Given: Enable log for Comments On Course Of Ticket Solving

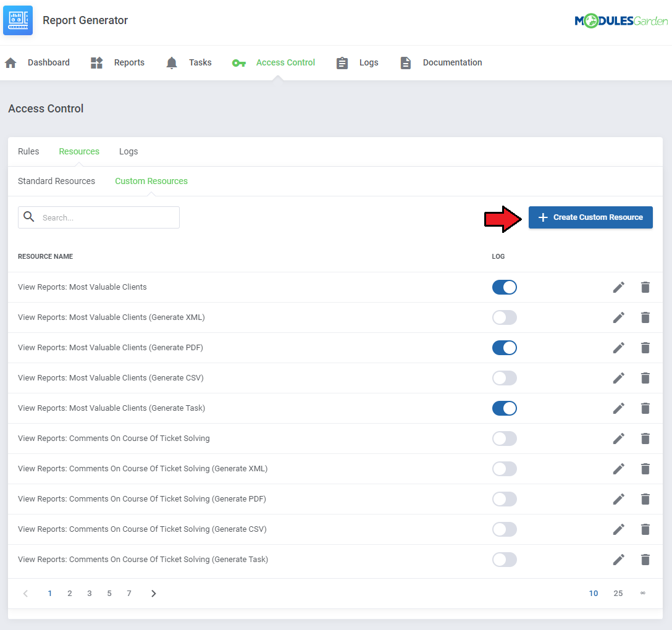Looking at the screenshot, I should tap(505, 439).
